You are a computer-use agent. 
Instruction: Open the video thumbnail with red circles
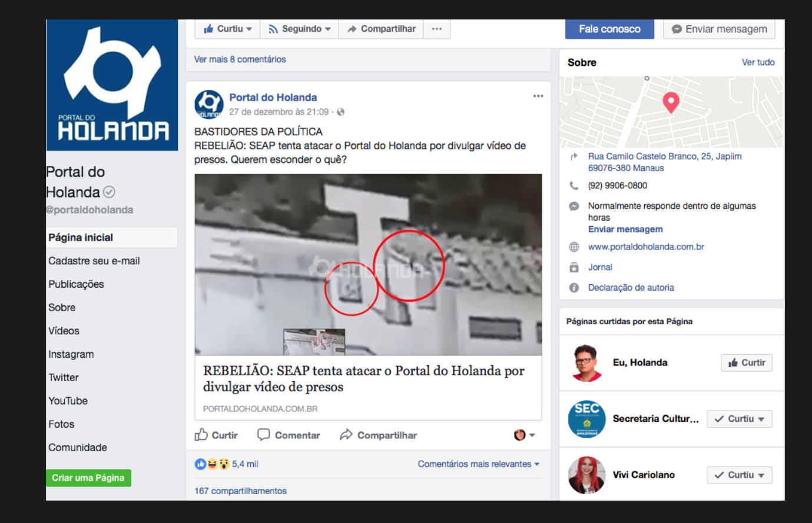coord(368,264)
